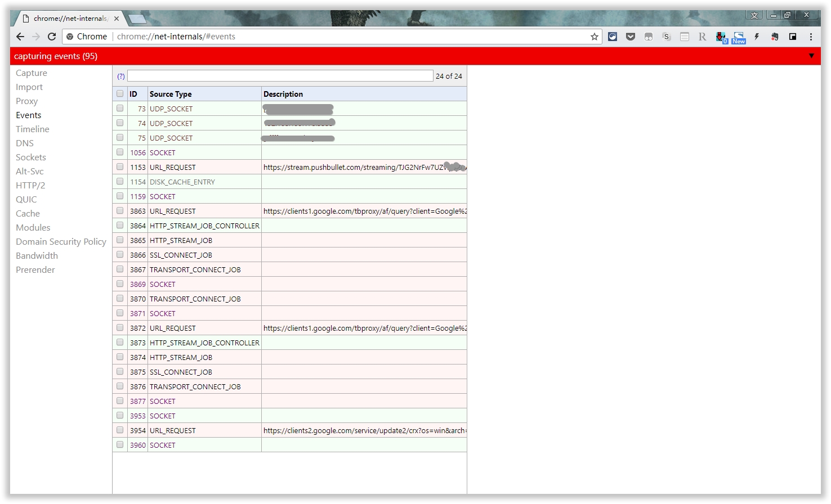Go back using the back arrow
The image size is (831, 504).
[20, 37]
